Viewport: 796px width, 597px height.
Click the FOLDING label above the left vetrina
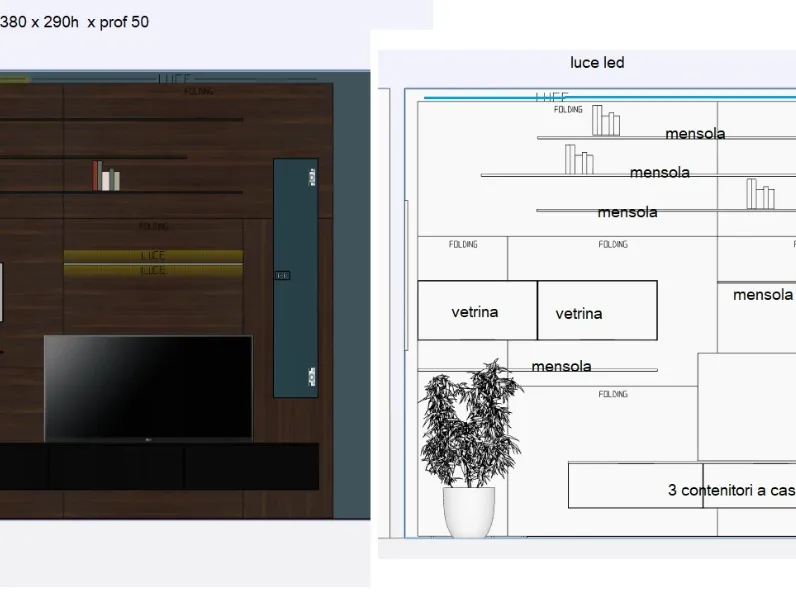463,244
